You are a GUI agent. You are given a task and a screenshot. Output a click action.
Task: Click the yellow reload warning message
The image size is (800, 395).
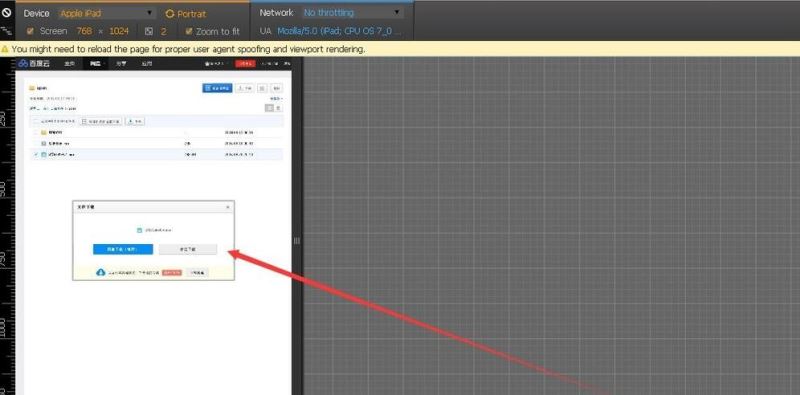coord(188,49)
